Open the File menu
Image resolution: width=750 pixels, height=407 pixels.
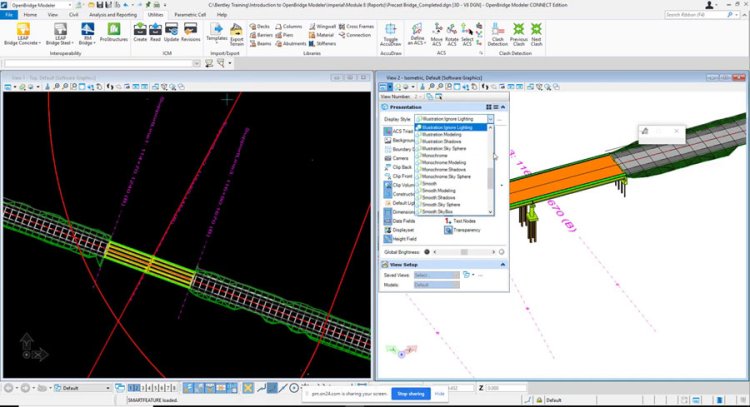9,15
